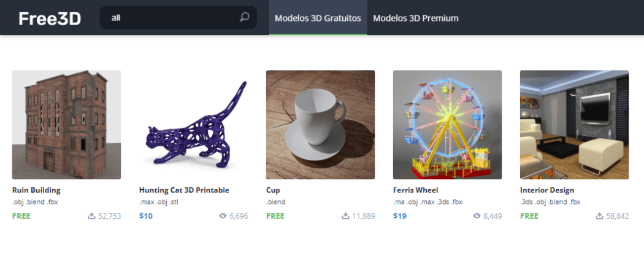644x266 pixels.
Task: Click the download icon under Cup
Action: pos(346,216)
